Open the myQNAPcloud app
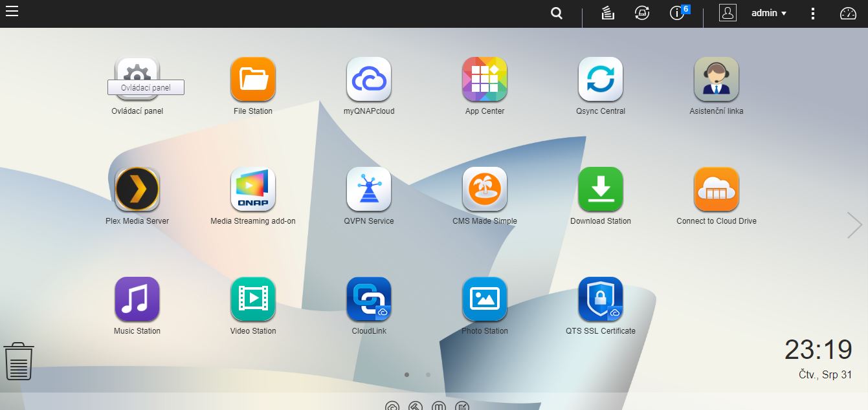The image size is (868, 410). [369, 79]
